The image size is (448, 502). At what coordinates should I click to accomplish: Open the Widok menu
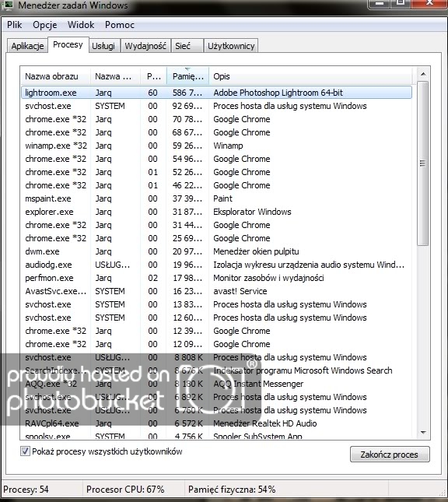[x=81, y=25]
